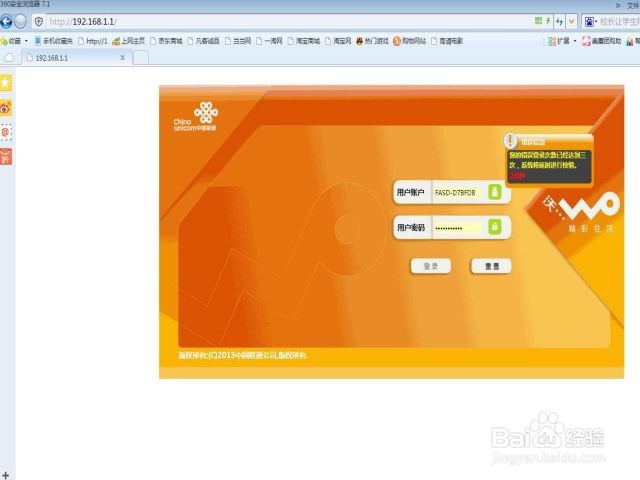Click the Weibo eye sidebar icon
The width and height of the screenshot is (640, 480).
pos(6,108)
